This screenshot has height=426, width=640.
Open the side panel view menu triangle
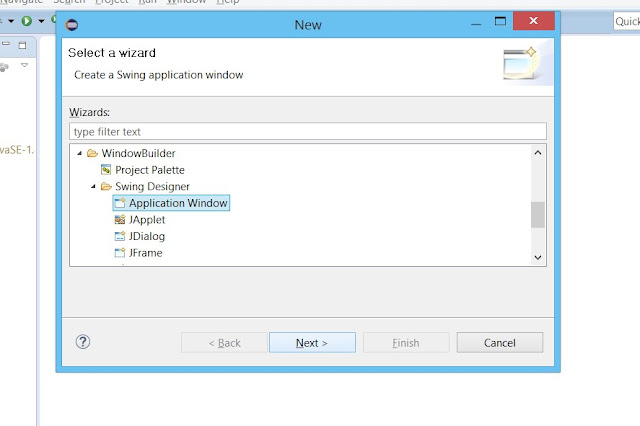(x=24, y=65)
